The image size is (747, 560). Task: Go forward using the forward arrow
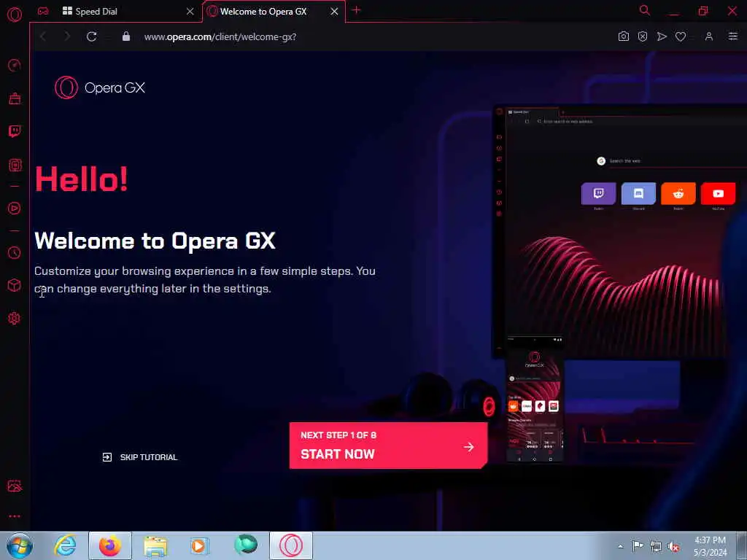pyautogui.click(x=67, y=36)
